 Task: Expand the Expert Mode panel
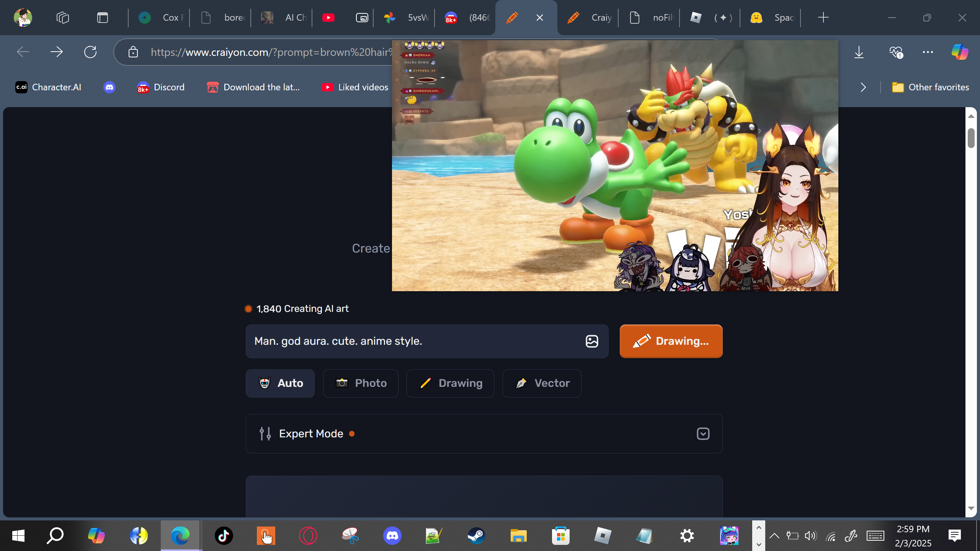pyautogui.click(x=484, y=434)
